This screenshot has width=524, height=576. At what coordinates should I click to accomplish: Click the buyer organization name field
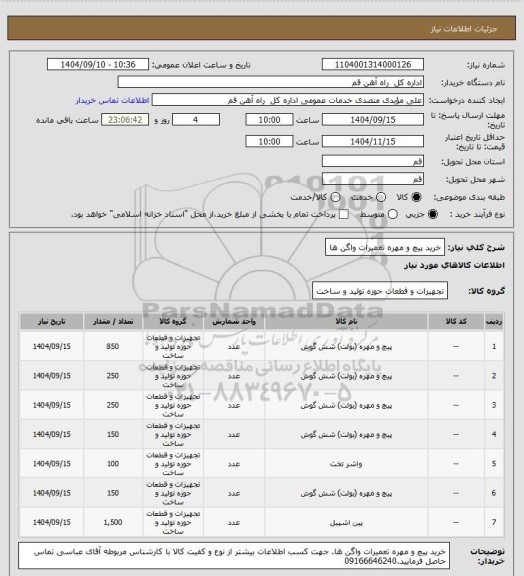(270, 82)
